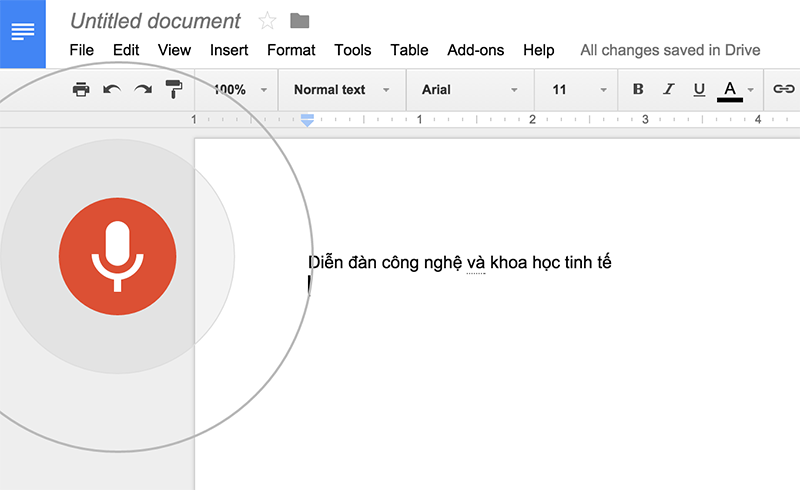Screen dimensions: 800x490
Task: Open the text color picker
Action: [730, 91]
